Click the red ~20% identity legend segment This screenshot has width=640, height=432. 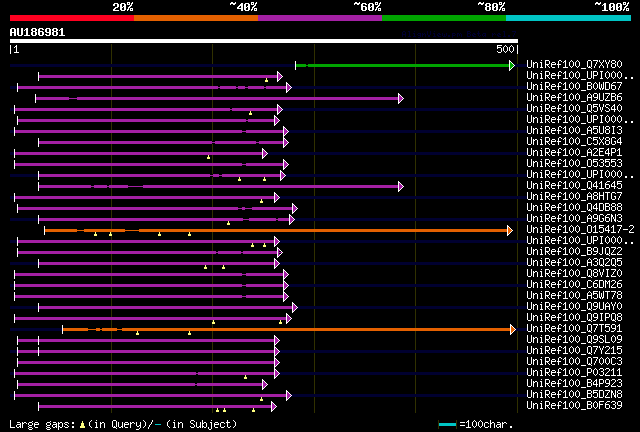coord(72,18)
